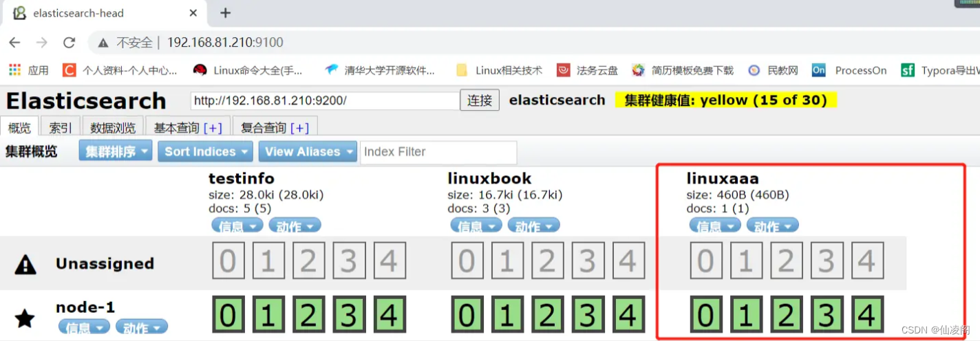
Task: Click testinfo node-1 green shard 0
Action: [x=228, y=315]
